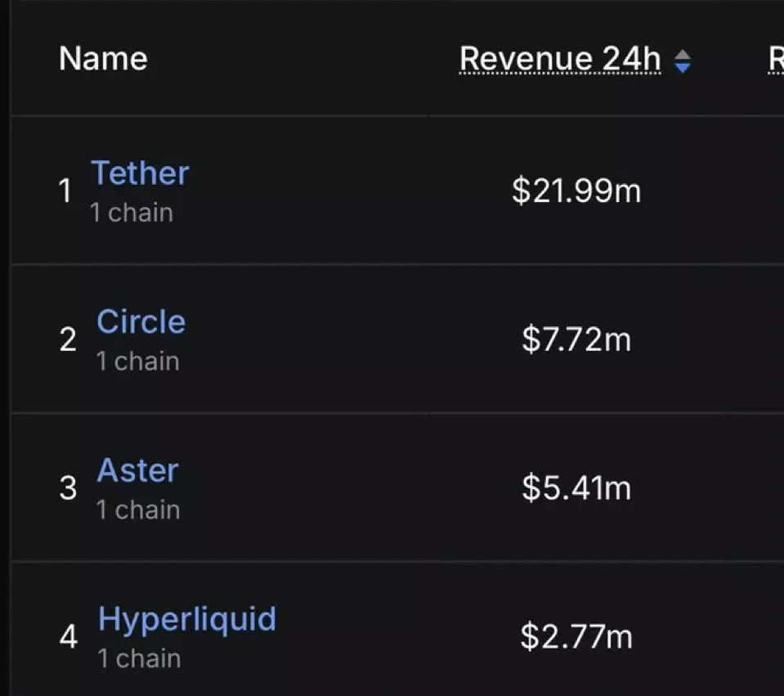Screen dimensions: 784x696
Task: Click Tether's $21.99m revenue value
Action: tap(576, 191)
